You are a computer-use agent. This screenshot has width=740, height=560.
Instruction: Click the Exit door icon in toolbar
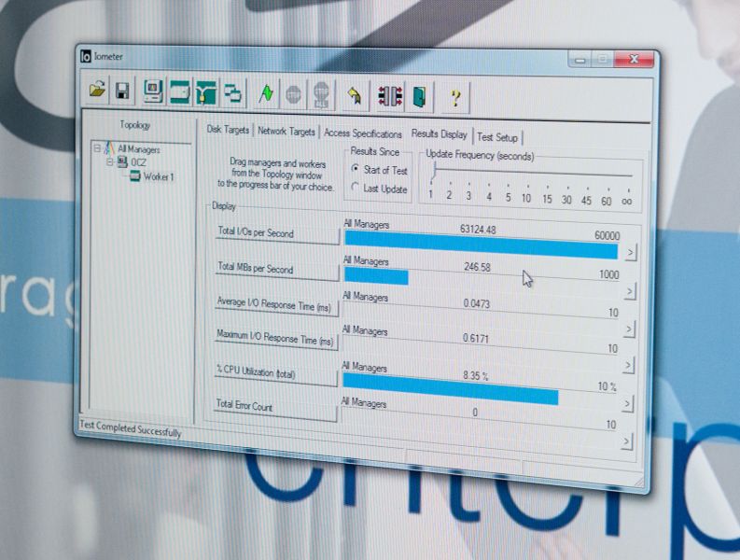419,96
